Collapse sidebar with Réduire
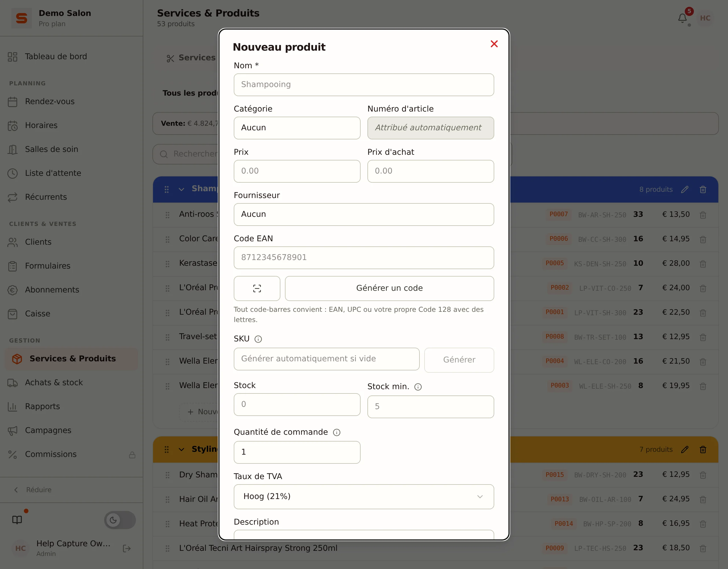728x569 pixels. 32,490
